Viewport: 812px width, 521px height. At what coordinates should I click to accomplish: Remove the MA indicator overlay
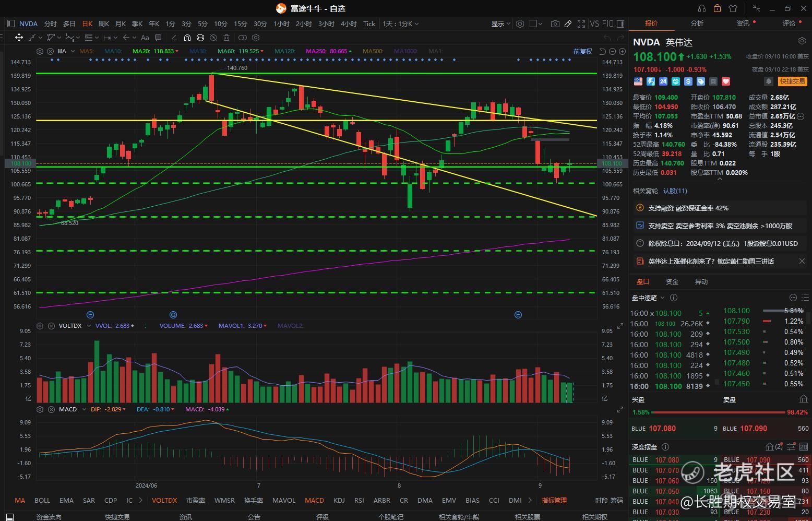point(50,51)
